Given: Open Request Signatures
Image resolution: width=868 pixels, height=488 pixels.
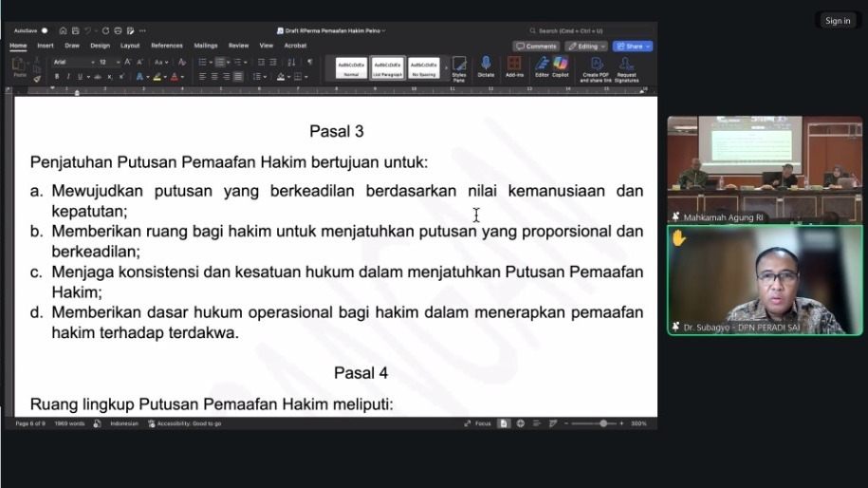Looking at the screenshot, I should (x=626, y=67).
